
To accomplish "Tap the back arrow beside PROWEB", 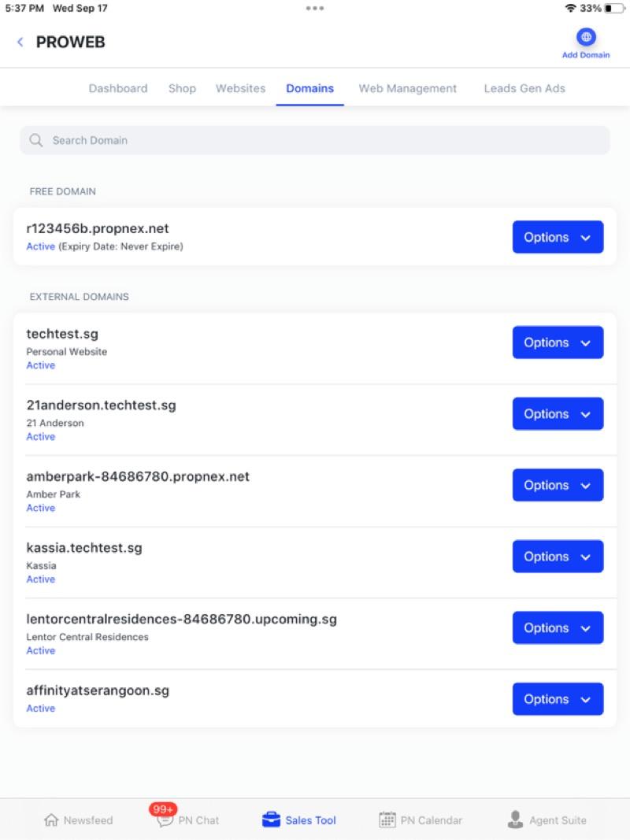I will pyautogui.click(x=20, y=43).
